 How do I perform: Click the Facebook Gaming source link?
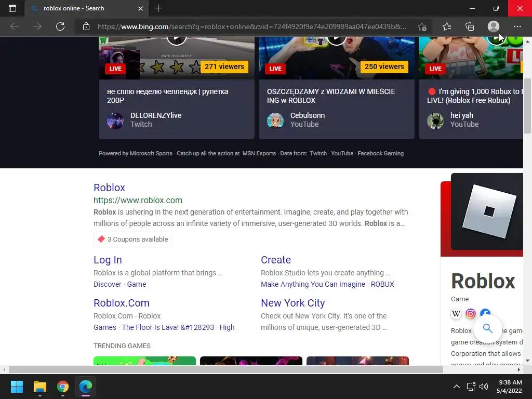point(381,153)
